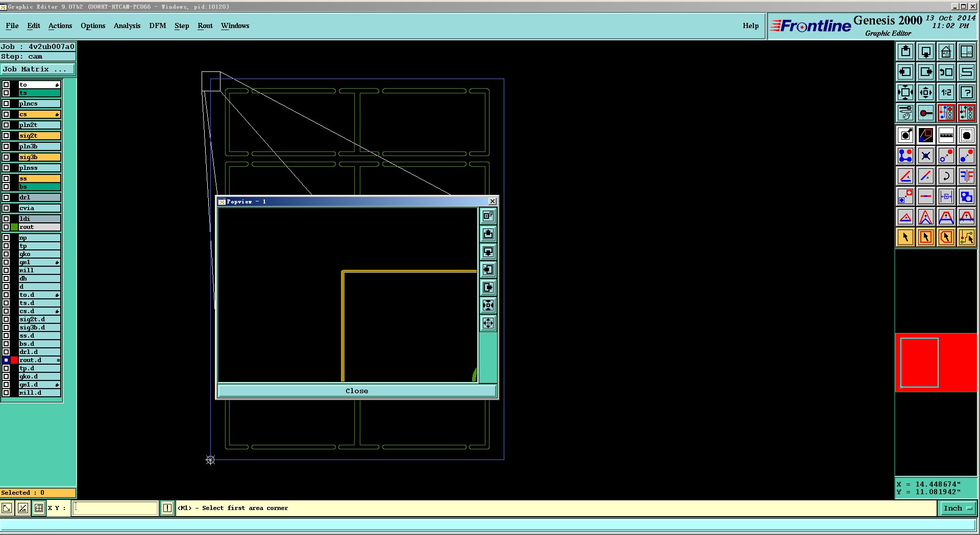
Task: Open the Help menu
Action: coord(750,26)
